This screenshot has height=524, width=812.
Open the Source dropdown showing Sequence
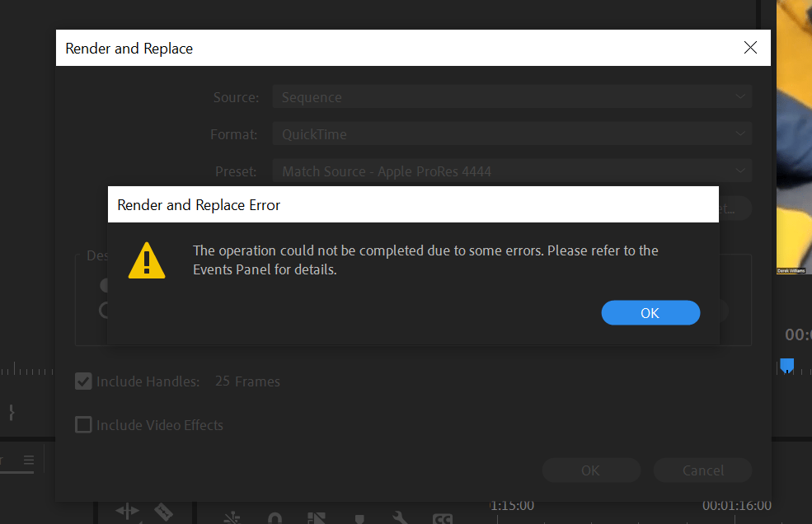coord(511,96)
